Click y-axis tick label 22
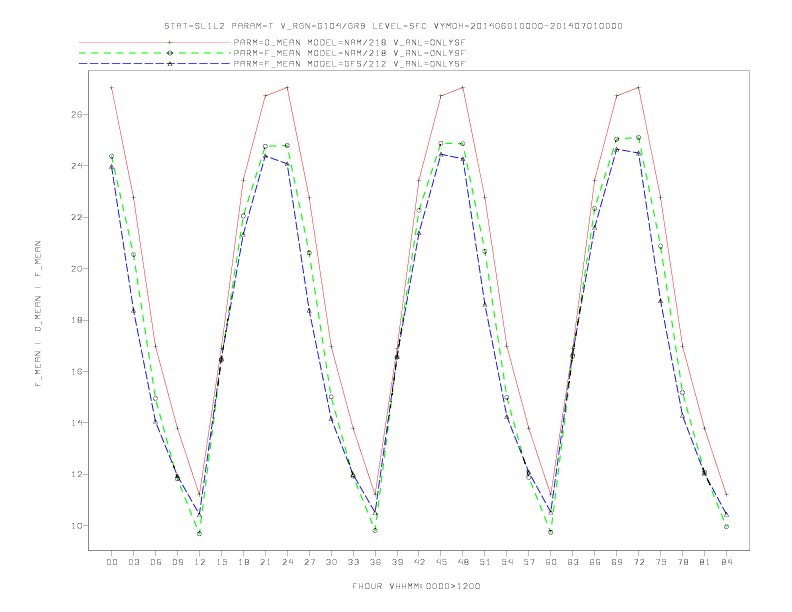Viewport: 792px width, 612px height. tap(77, 217)
